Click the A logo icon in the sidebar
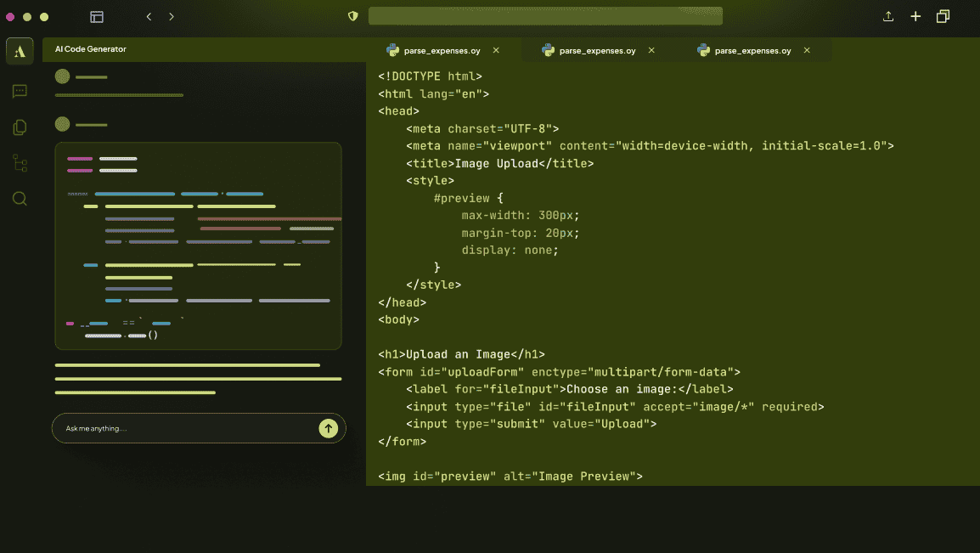 20,51
